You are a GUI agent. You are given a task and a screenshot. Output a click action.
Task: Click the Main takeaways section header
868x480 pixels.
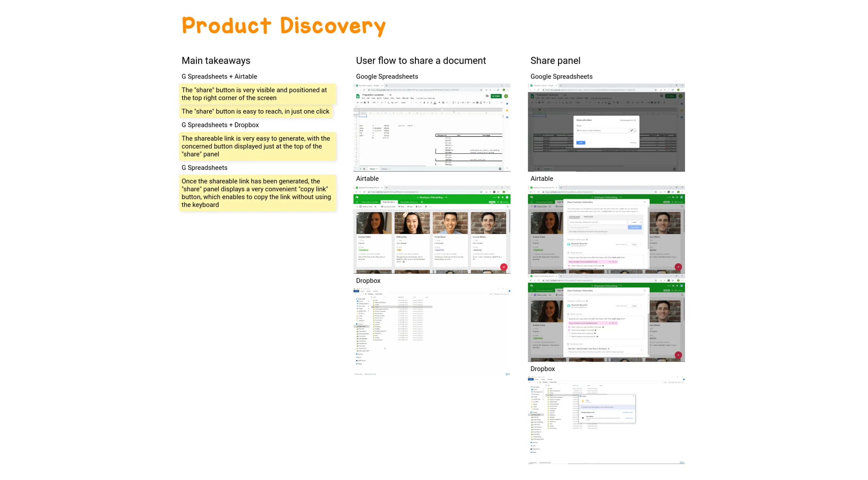tap(216, 60)
